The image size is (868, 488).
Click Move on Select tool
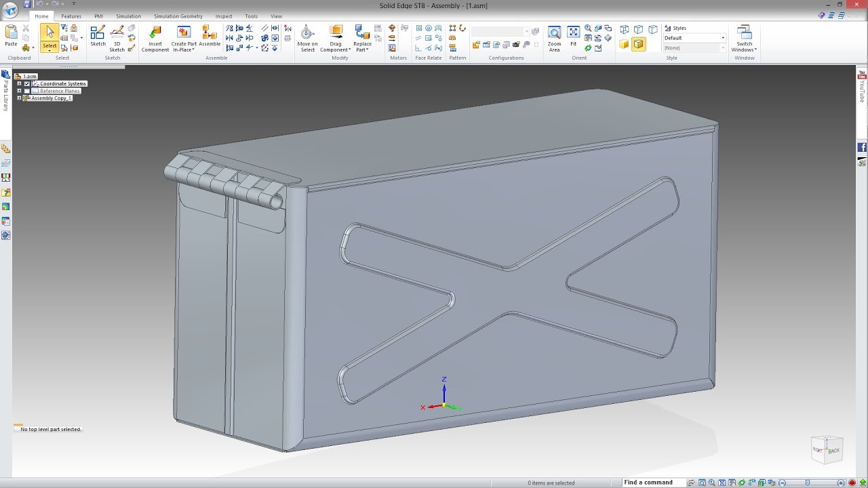(x=307, y=39)
